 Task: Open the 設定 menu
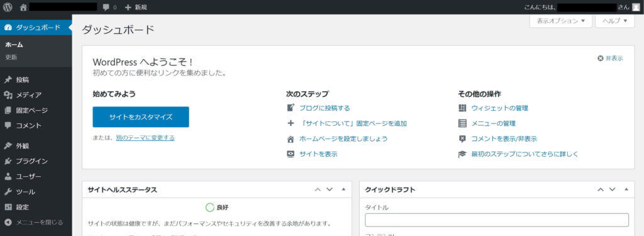(36, 207)
